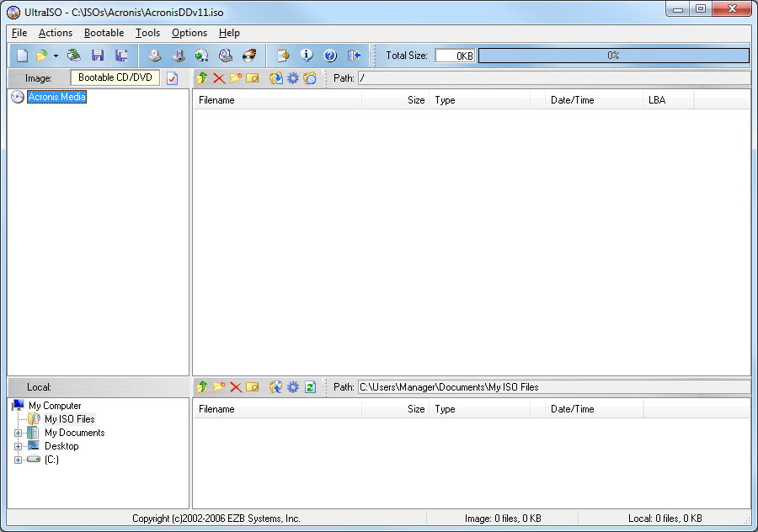This screenshot has width=758, height=532.
Task: Click the disc with green arrow Convert icon
Action: coord(201,56)
